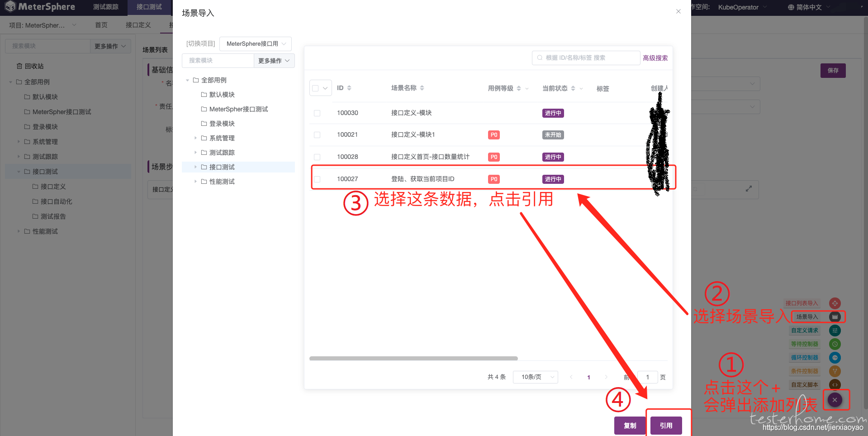Open the KubeOperator workspace dropdown
Screen dimensions: 868x436
742,7
